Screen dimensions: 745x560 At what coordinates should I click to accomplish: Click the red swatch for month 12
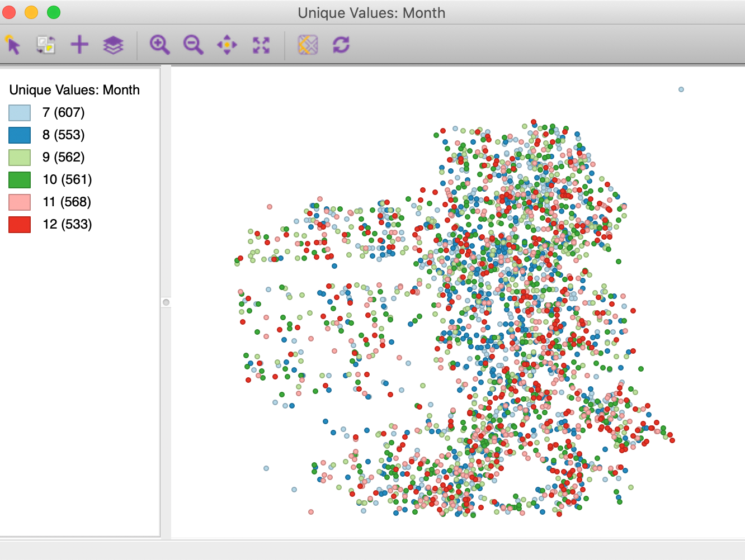[x=20, y=224]
